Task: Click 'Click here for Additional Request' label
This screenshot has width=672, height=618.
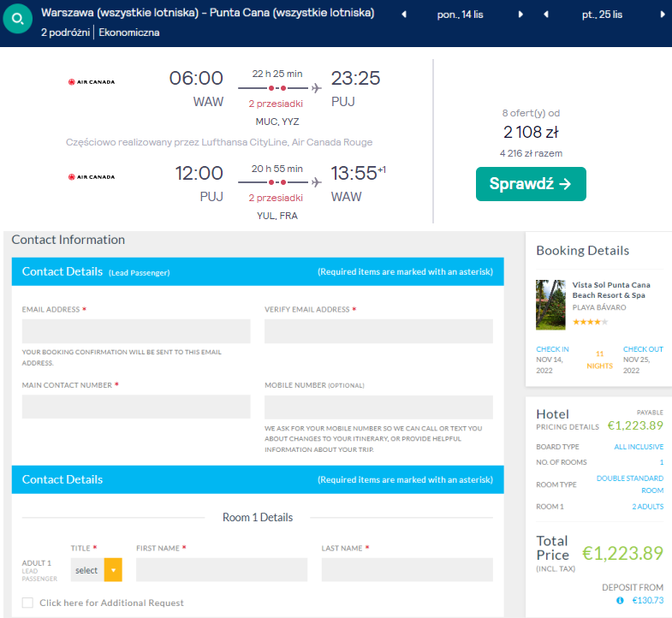Action: (111, 603)
